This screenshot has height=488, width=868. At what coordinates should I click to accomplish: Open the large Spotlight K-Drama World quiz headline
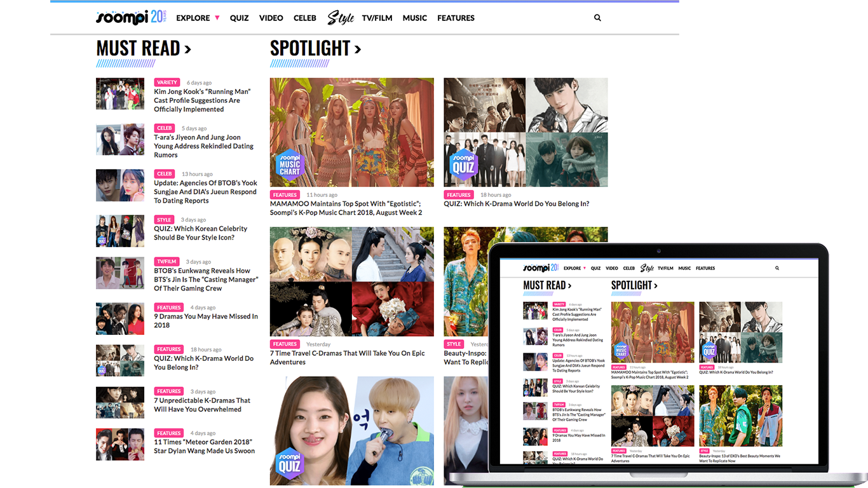tap(516, 204)
